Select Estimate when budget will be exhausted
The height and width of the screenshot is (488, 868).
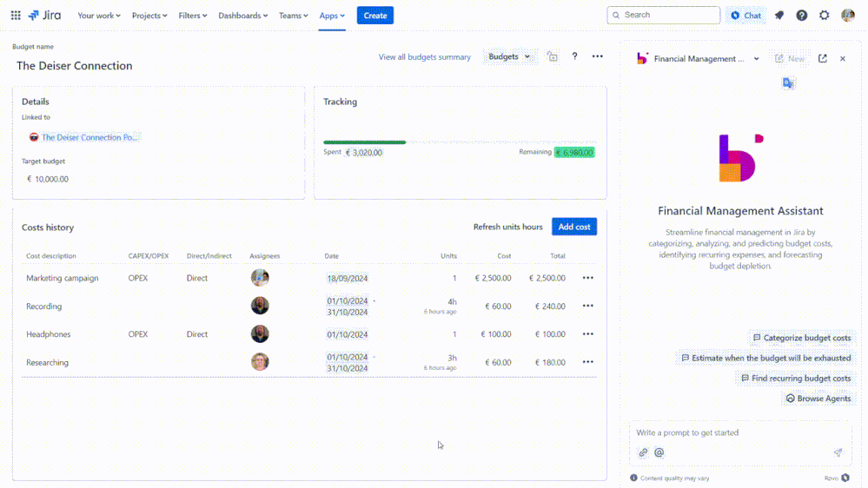tap(765, 358)
